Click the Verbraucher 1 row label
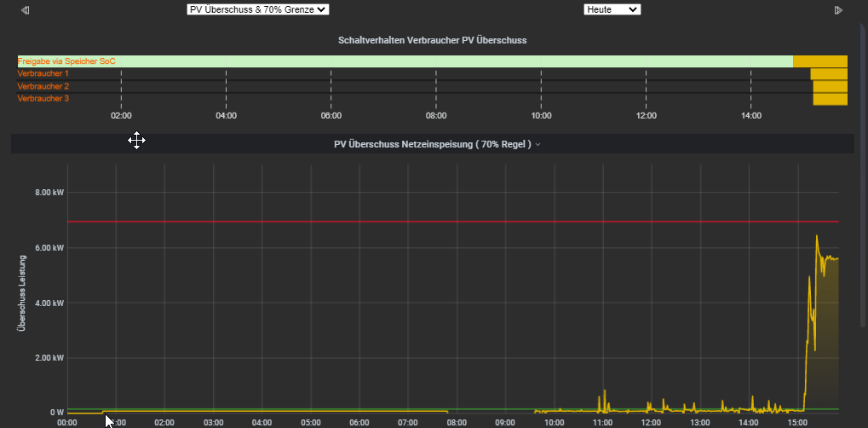 pyautogui.click(x=43, y=73)
